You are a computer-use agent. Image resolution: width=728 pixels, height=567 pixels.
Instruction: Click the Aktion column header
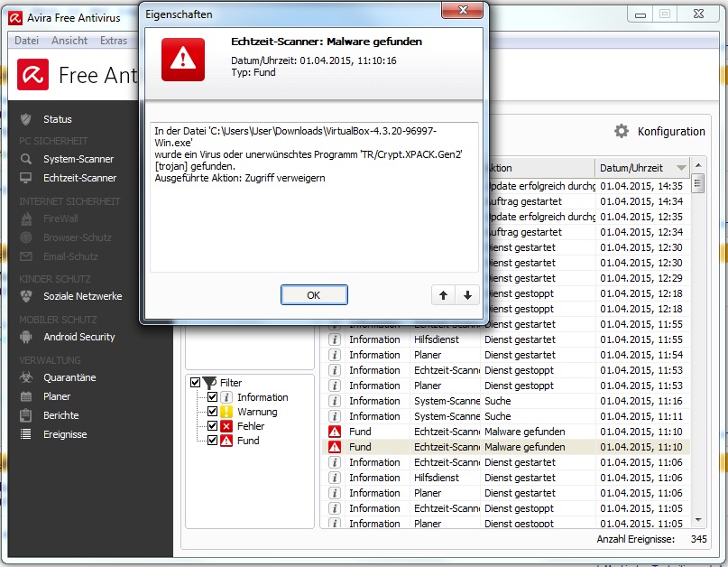pyautogui.click(x=541, y=168)
